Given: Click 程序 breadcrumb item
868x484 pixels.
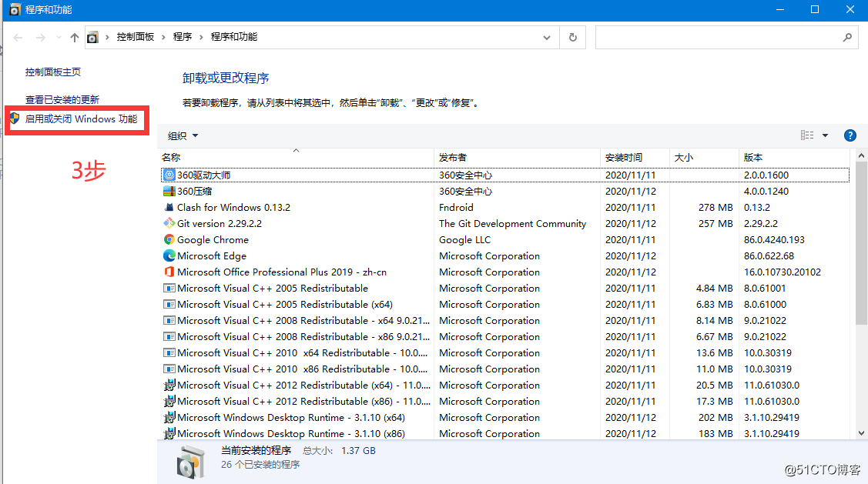Looking at the screenshot, I should pyautogui.click(x=182, y=37).
